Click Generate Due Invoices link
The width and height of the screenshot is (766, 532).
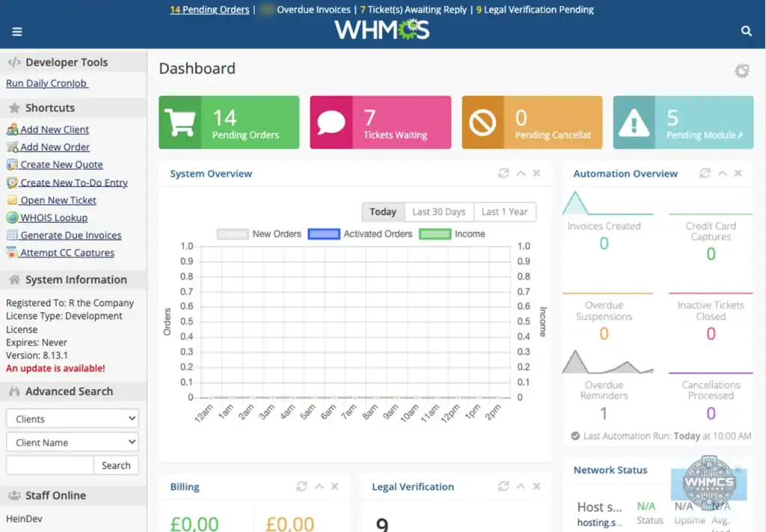point(71,236)
